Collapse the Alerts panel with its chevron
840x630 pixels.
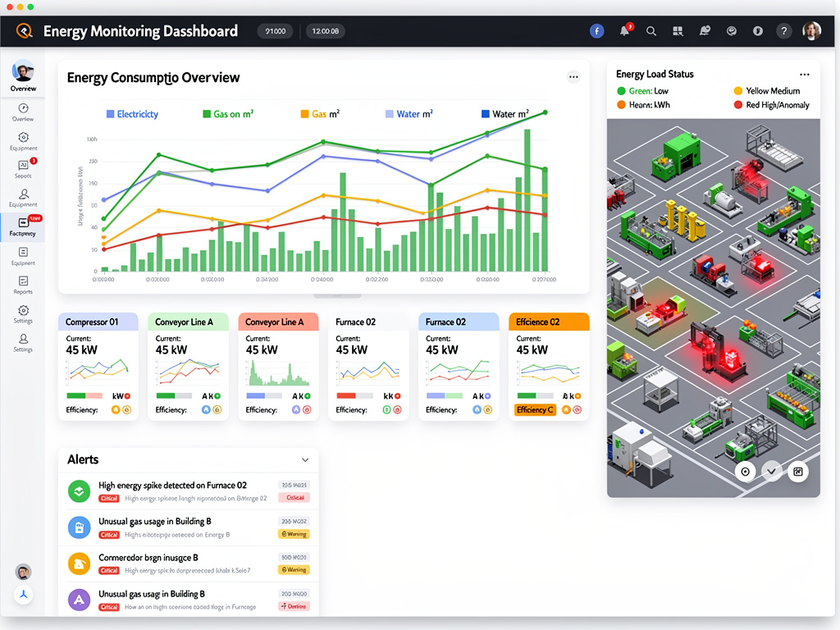click(x=305, y=460)
